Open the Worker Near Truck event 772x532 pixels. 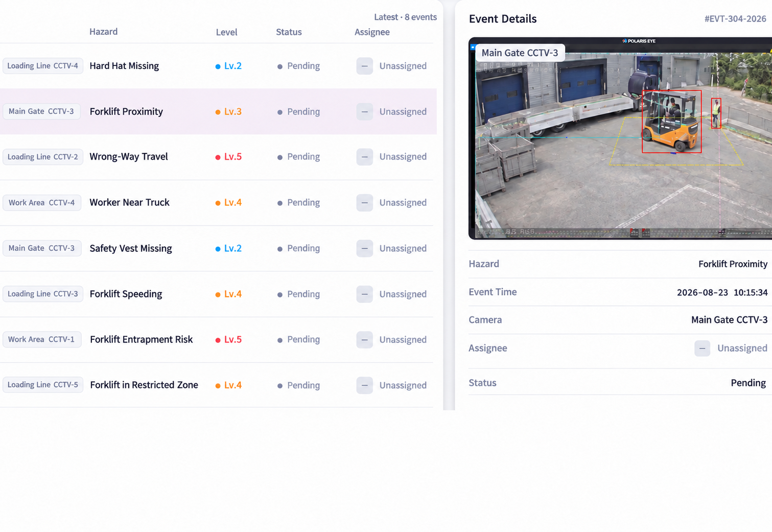tap(217, 202)
